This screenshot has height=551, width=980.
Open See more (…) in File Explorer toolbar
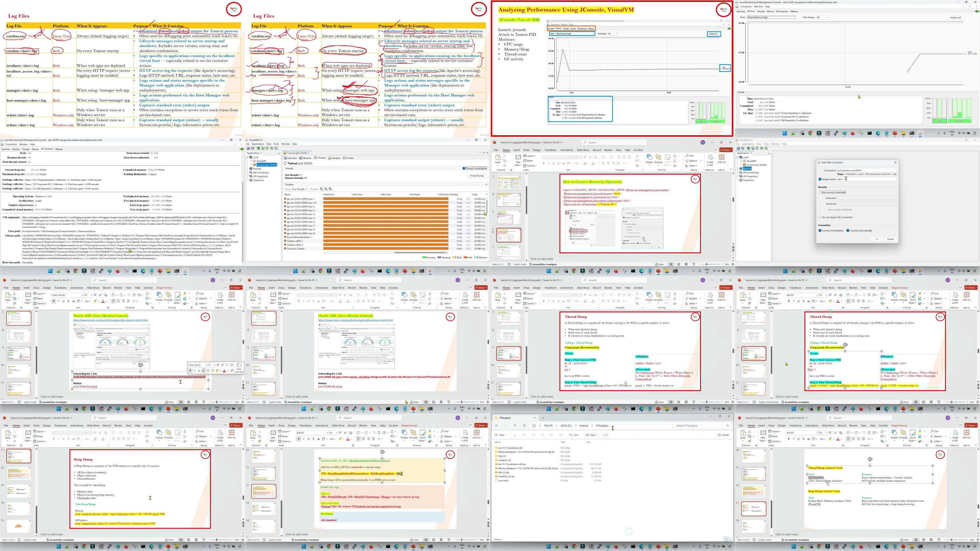(x=606, y=435)
